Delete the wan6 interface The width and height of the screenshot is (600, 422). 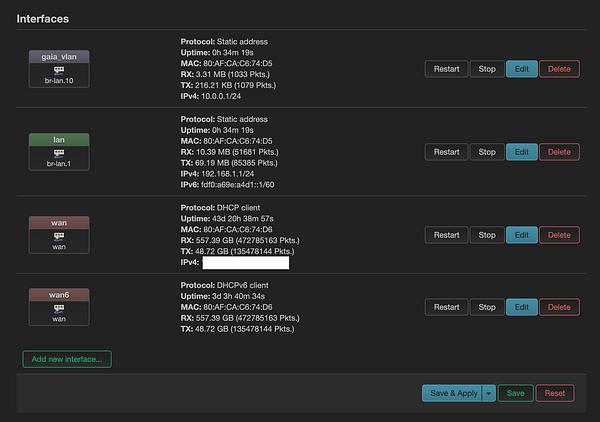[559, 307]
